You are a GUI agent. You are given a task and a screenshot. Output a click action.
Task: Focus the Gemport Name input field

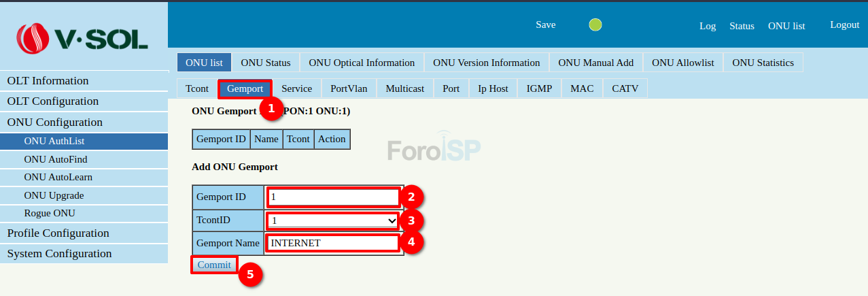[x=333, y=243]
